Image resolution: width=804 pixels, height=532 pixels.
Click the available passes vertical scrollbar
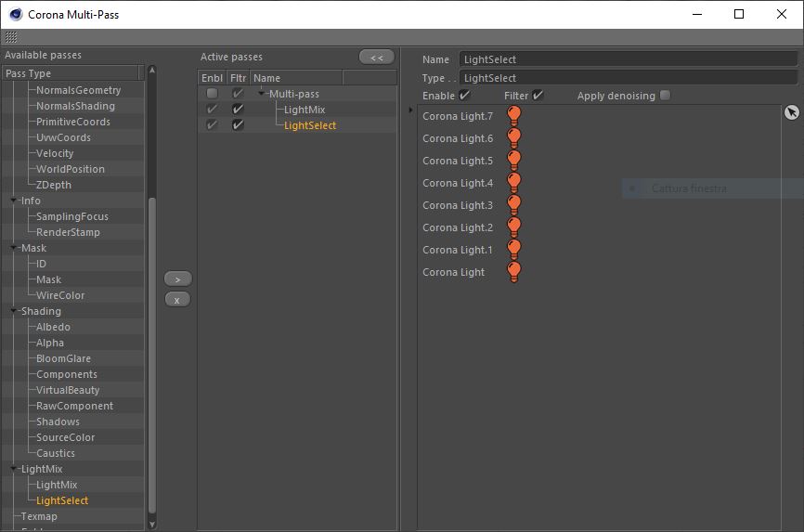coord(151,355)
